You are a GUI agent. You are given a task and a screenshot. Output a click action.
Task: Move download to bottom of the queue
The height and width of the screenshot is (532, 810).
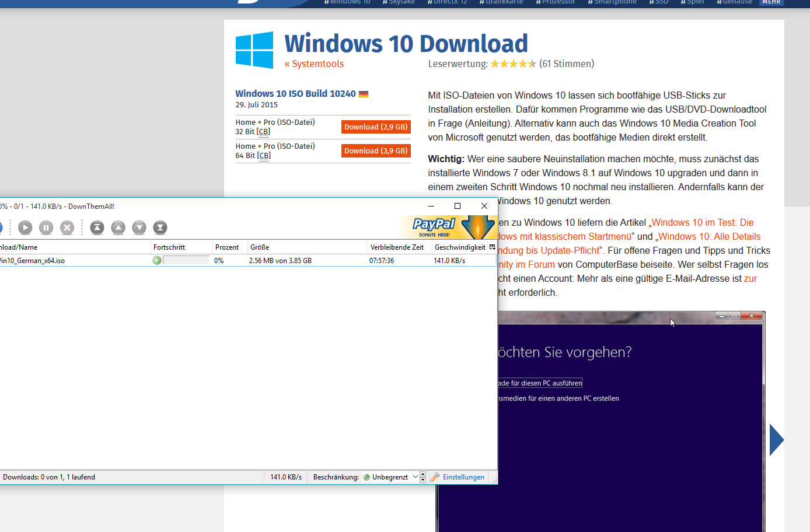[x=160, y=228]
